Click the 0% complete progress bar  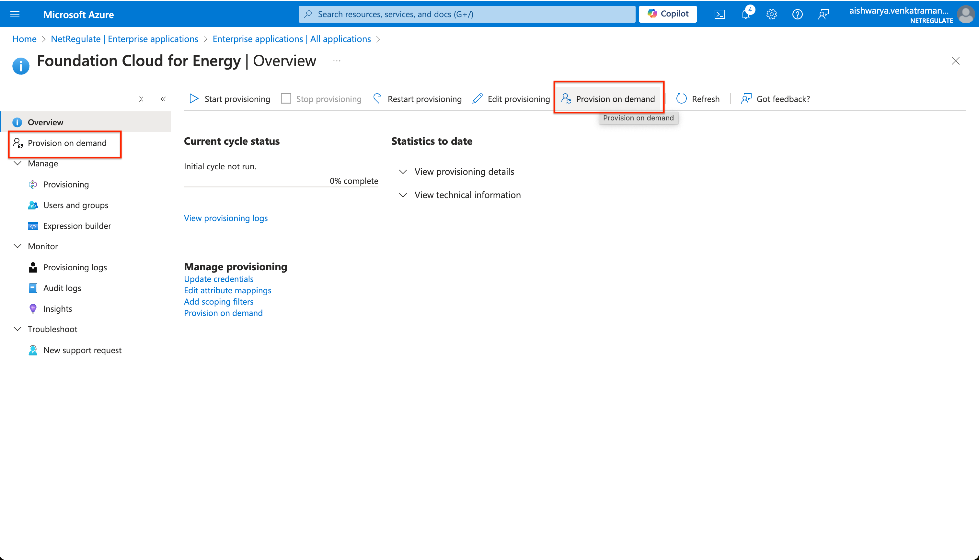click(281, 187)
